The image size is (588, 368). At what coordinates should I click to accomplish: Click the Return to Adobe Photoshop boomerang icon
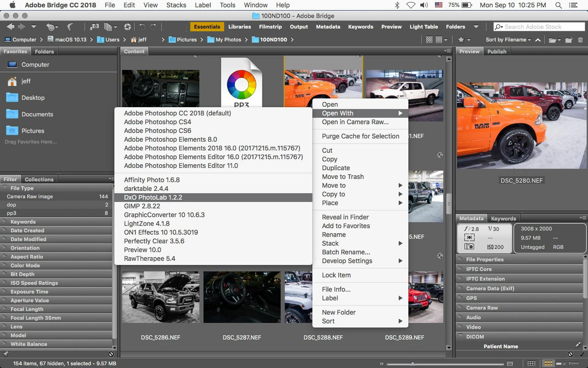(70, 27)
